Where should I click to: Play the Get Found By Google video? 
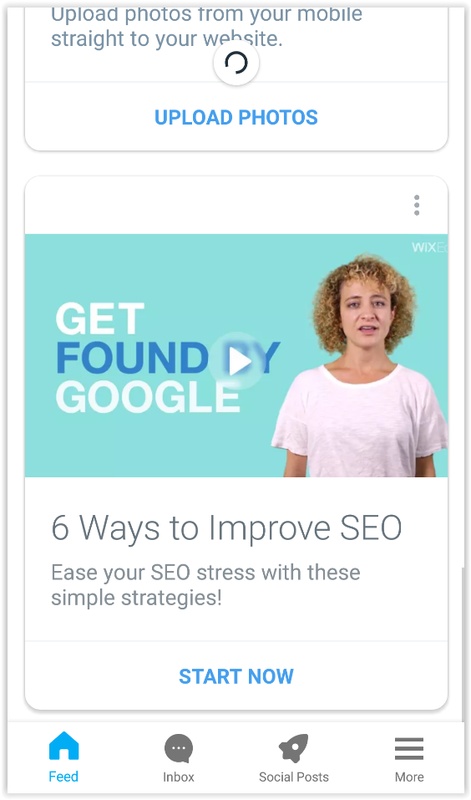coord(236,361)
